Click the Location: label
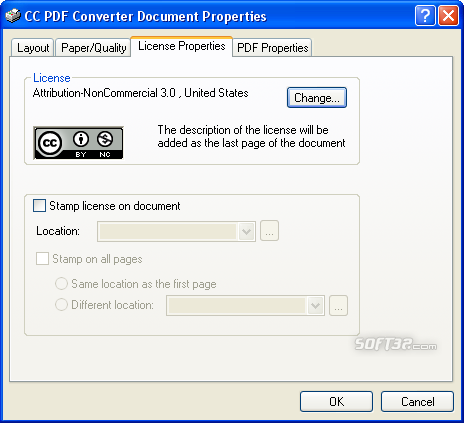464x423 pixels. [58, 231]
